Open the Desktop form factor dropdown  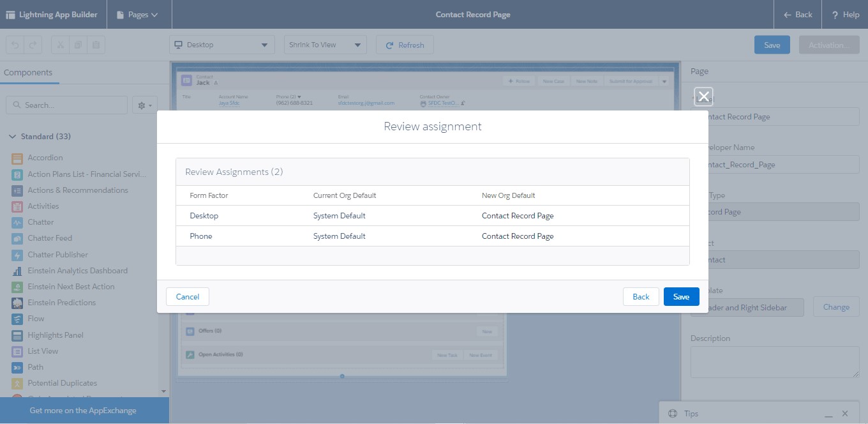coord(221,45)
